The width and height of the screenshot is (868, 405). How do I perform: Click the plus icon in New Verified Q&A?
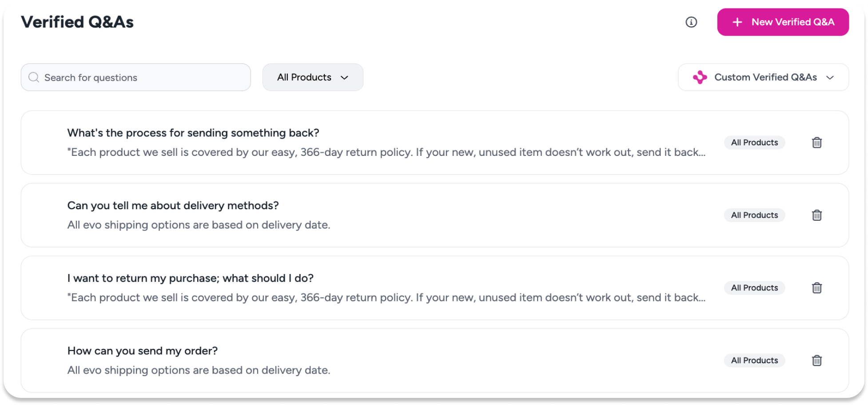click(x=737, y=22)
